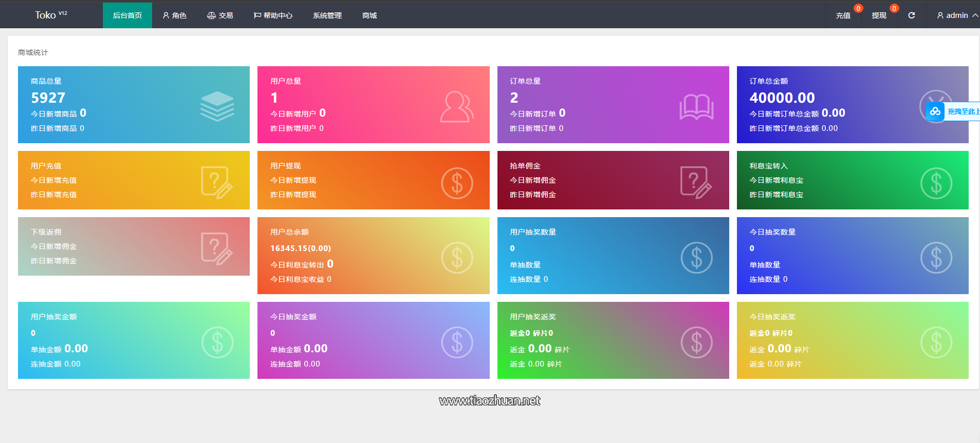Click the users icon in 用户总量 card
The width and height of the screenshot is (980, 443).
(x=456, y=107)
